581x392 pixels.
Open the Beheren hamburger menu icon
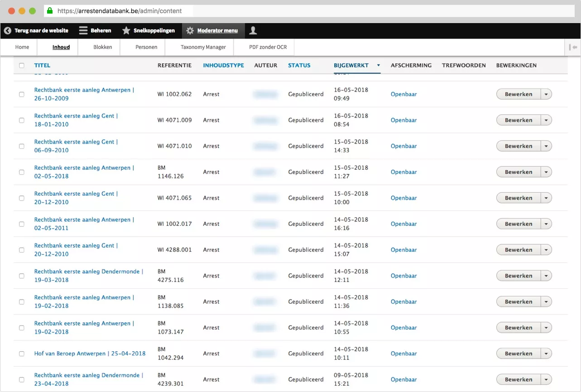[x=83, y=31]
